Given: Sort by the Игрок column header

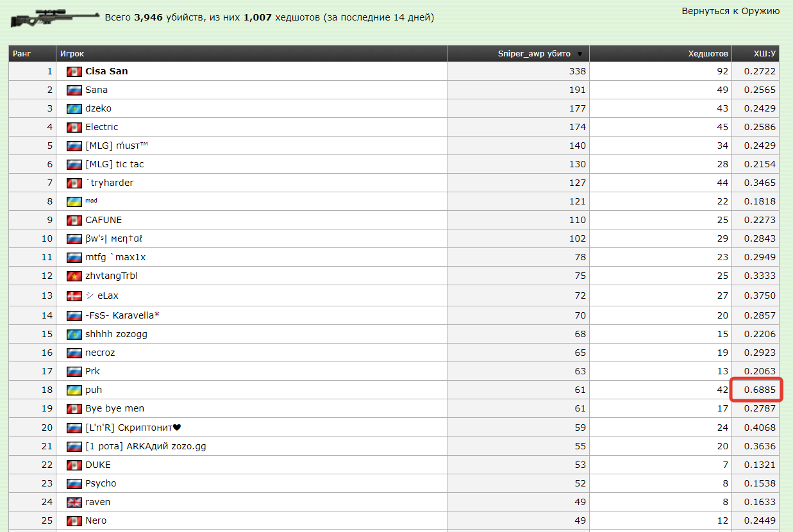Looking at the screenshot, I should pyautogui.click(x=72, y=54).
